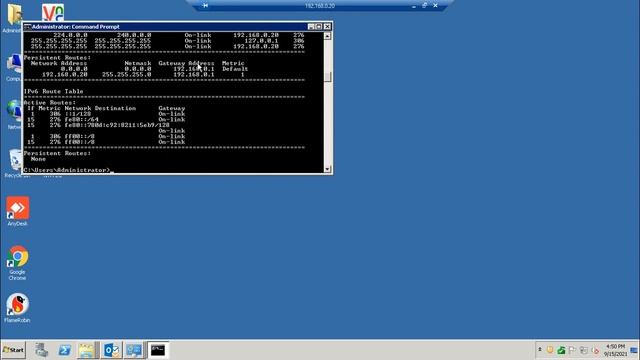
Task: Restore down the remote session window
Action: (424, 6)
